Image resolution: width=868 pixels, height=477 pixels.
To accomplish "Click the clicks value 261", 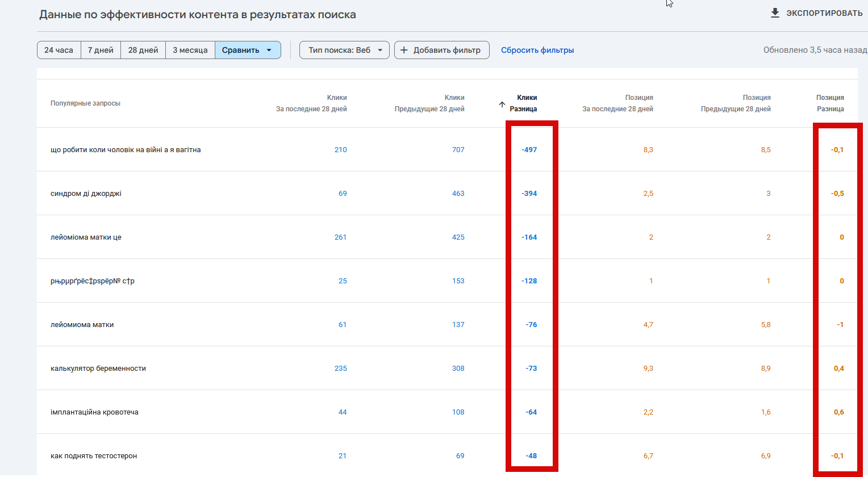I will point(340,237).
